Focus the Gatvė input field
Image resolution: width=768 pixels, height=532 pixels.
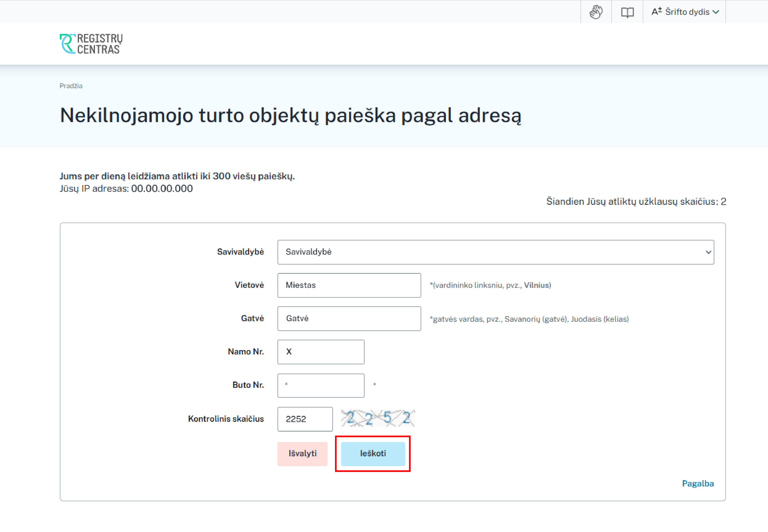point(349,319)
